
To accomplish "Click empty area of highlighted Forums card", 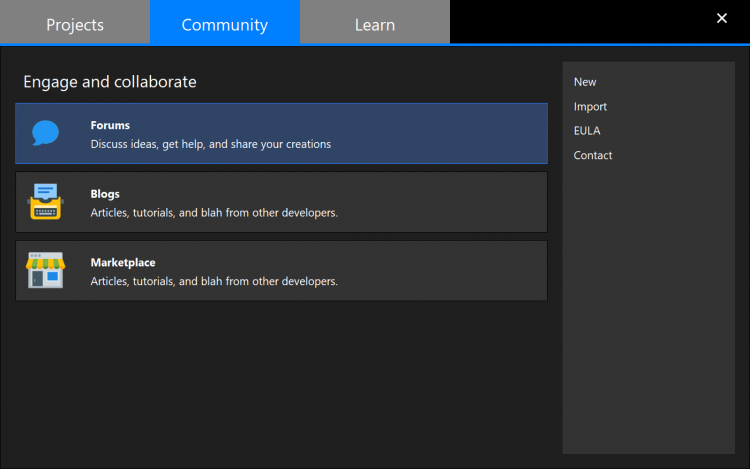I will (x=450, y=133).
